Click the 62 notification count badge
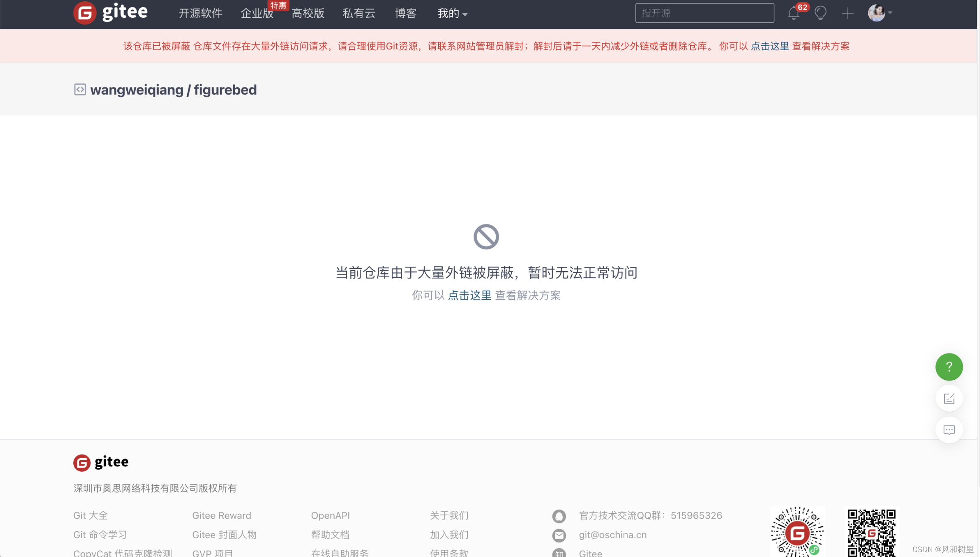This screenshot has width=980, height=557. (802, 7)
